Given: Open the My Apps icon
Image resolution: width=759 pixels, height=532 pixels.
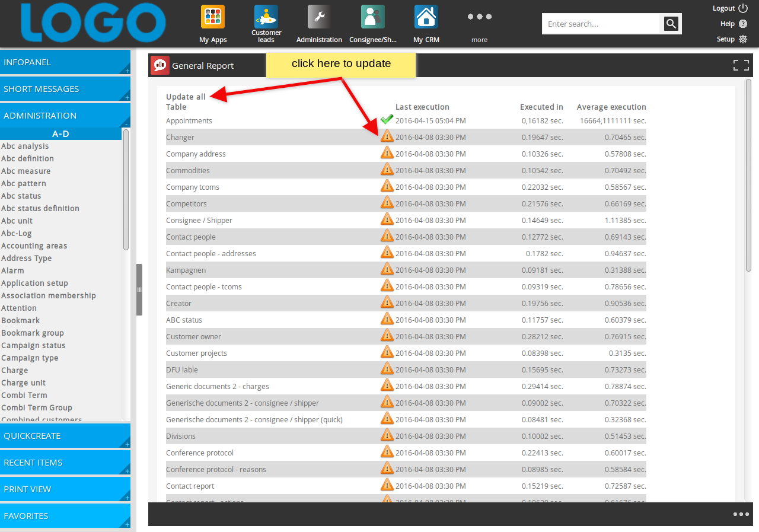Looking at the screenshot, I should tap(213, 17).
